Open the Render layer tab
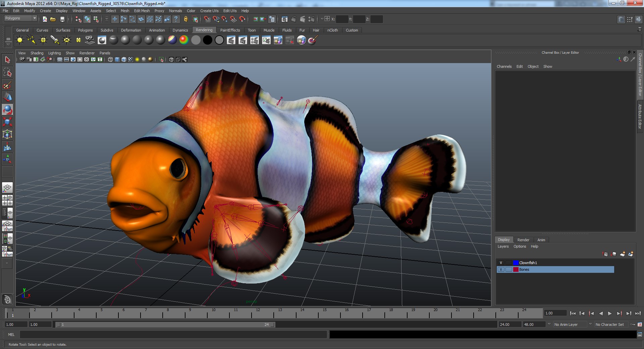 click(523, 240)
